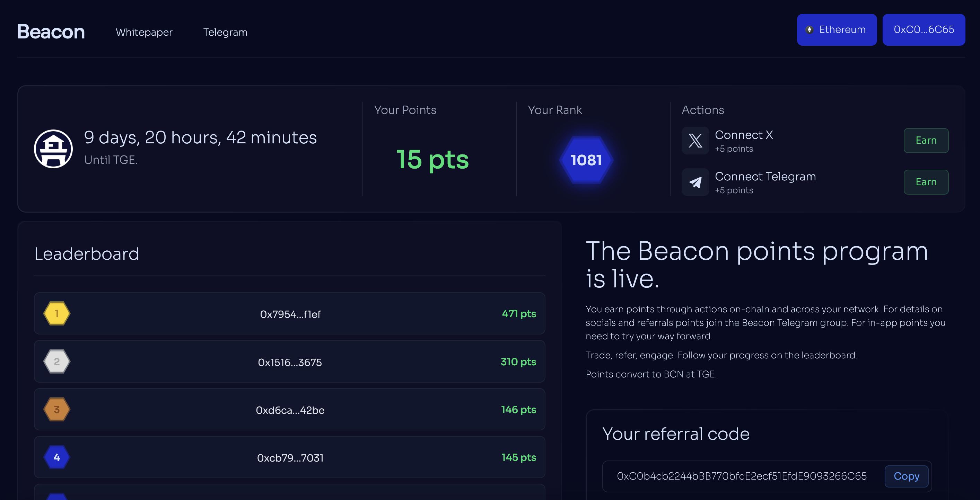Click the gold rank 1 hexagon badge
The image size is (980, 500).
[x=57, y=314]
